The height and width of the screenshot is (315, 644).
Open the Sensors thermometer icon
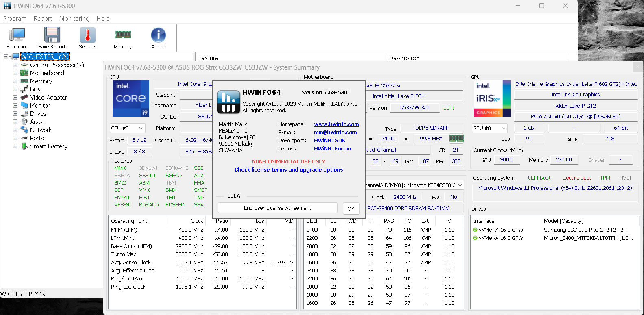(87, 35)
